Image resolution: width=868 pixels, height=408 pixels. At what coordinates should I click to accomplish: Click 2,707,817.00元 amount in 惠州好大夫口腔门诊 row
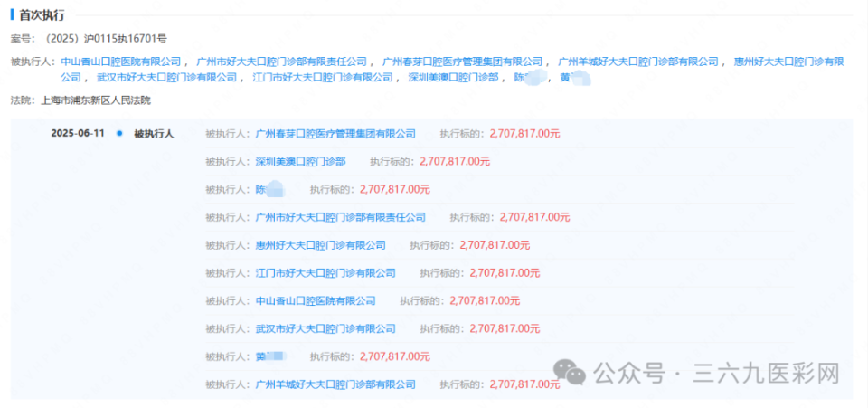pyautogui.click(x=495, y=244)
